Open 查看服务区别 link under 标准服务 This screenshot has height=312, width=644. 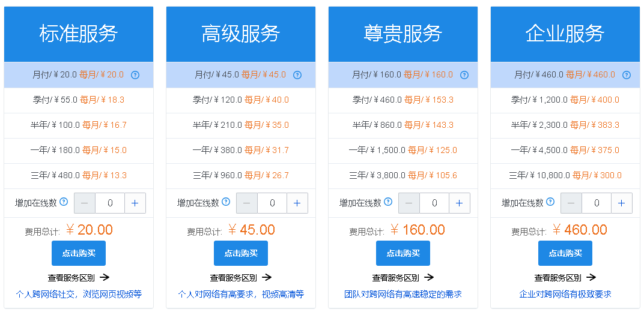click(x=79, y=278)
